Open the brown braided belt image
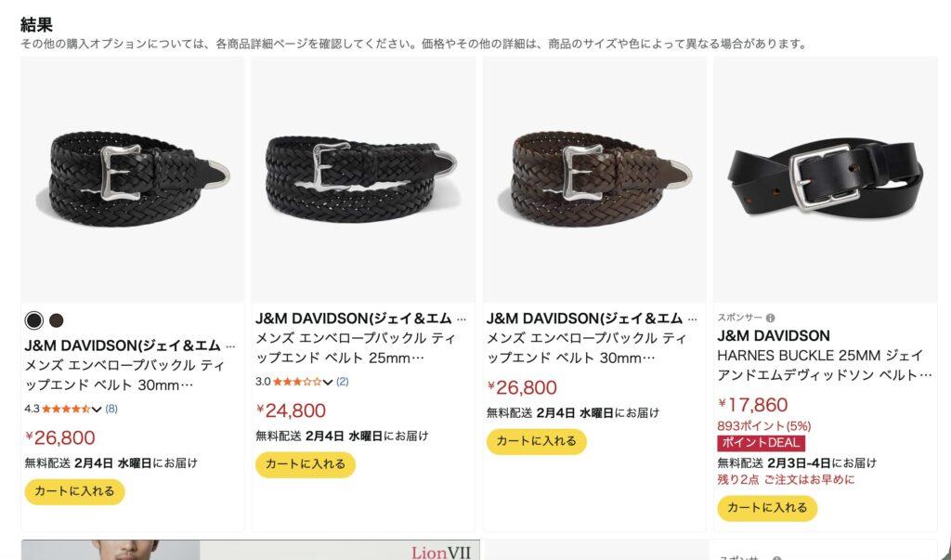 click(x=594, y=180)
